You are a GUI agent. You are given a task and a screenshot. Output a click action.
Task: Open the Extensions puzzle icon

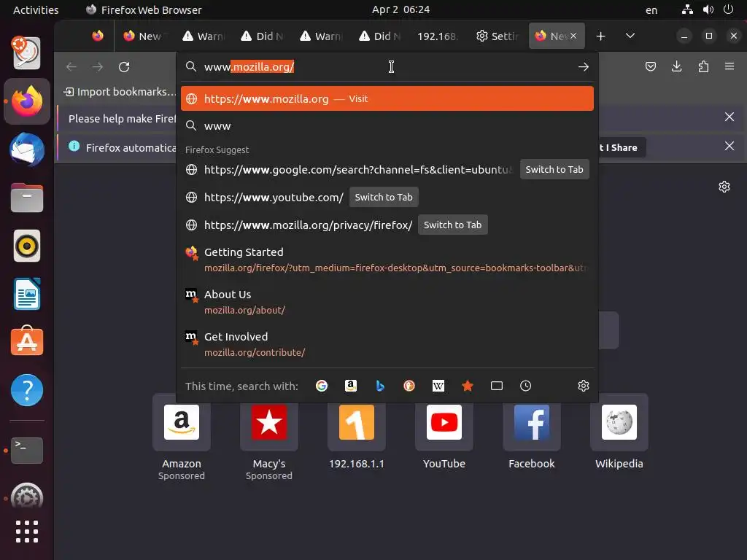pyautogui.click(x=703, y=66)
